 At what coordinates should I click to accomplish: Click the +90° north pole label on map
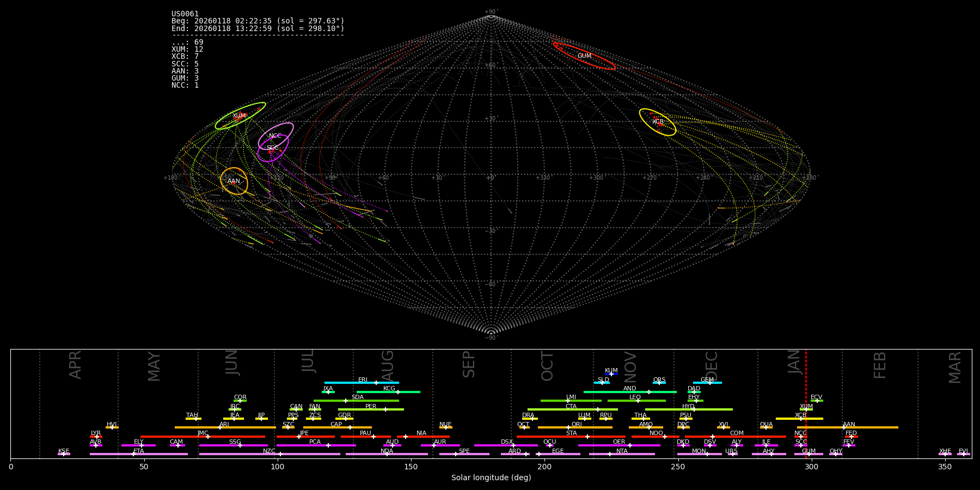tap(491, 12)
